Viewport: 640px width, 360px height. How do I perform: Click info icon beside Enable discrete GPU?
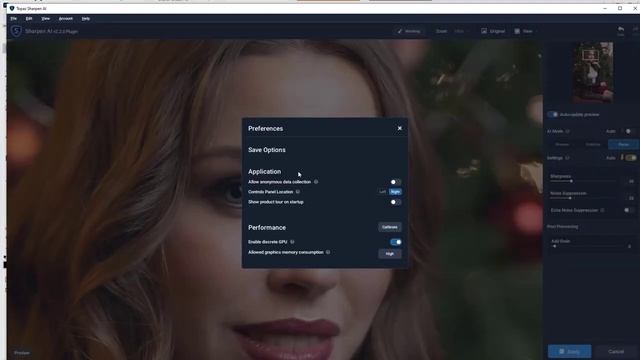(292, 242)
